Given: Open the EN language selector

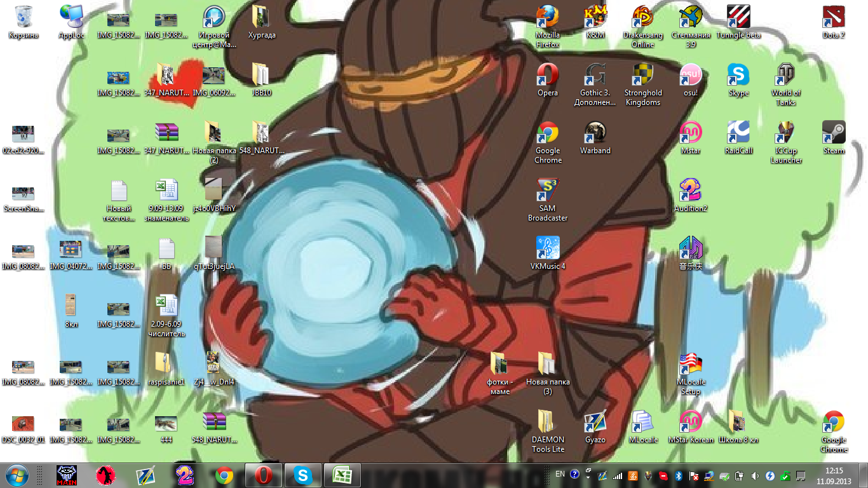Looking at the screenshot, I should 560,474.
